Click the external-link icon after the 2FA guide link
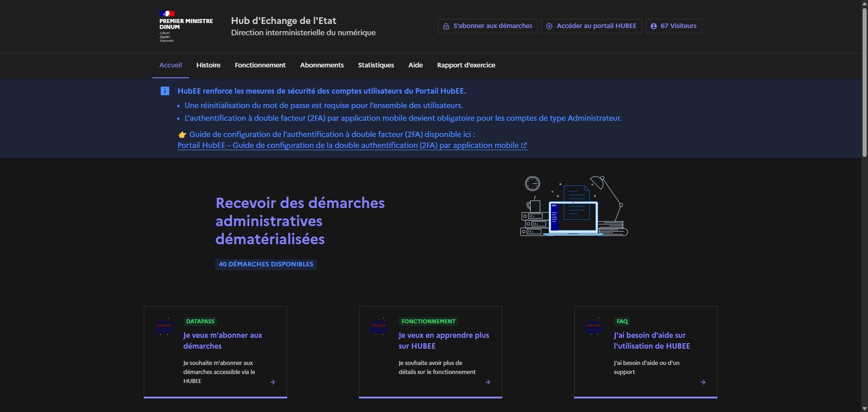Image resolution: width=868 pixels, height=412 pixels. [x=524, y=145]
